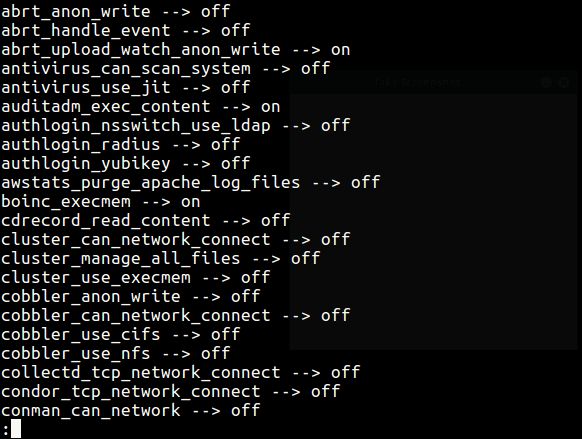Click the collectd_tcp_network_connect entry
582x439 pixels.
coord(180,373)
